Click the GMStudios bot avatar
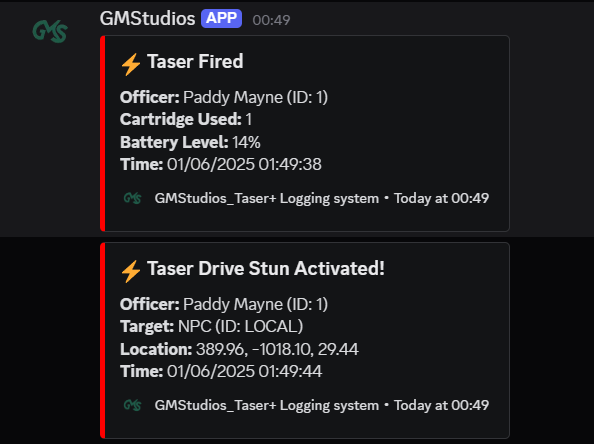This screenshot has width=594, height=444. [x=50, y=31]
